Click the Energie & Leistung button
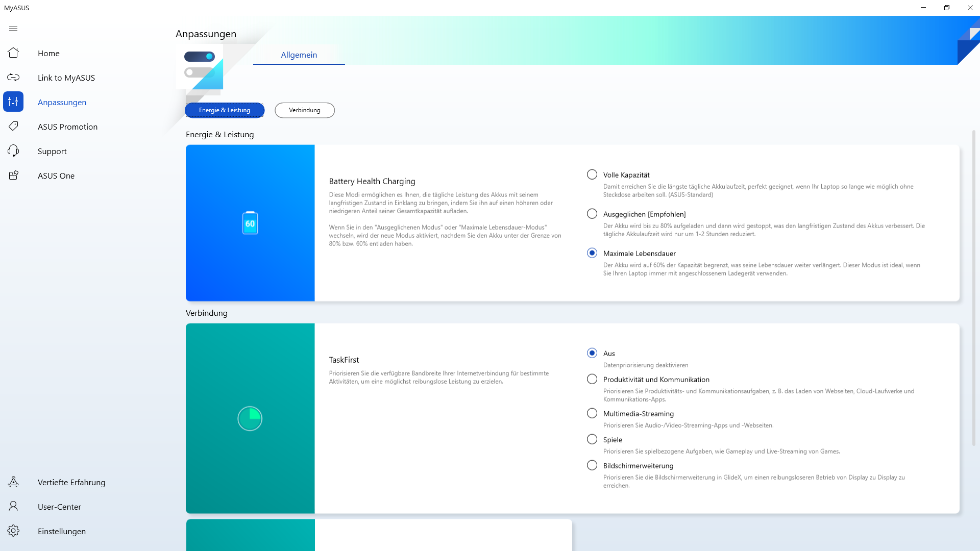 pos(225,110)
